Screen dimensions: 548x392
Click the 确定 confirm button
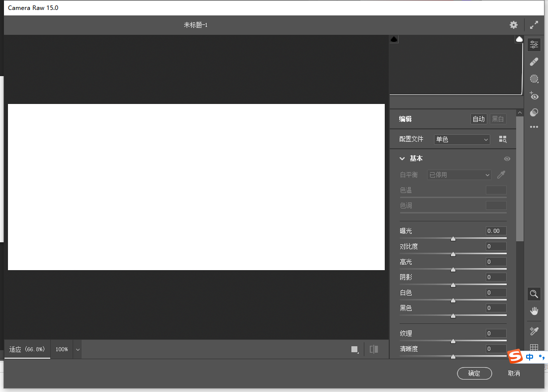[474, 373]
